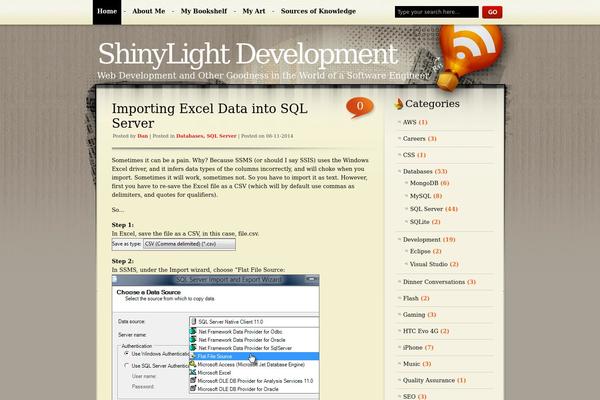The width and height of the screenshot is (600, 400).
Task: Open the SQL Server category in post meta
Action: pos(221,136)
